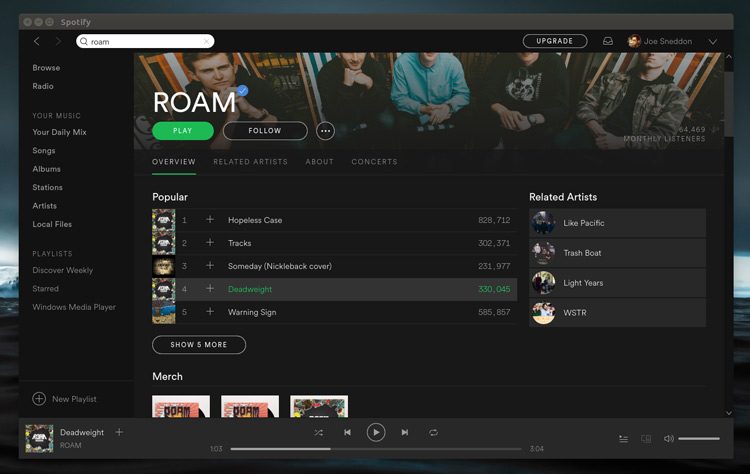
Task: Click the green Play button for ROAM
Action: click(x=183, y=131)
